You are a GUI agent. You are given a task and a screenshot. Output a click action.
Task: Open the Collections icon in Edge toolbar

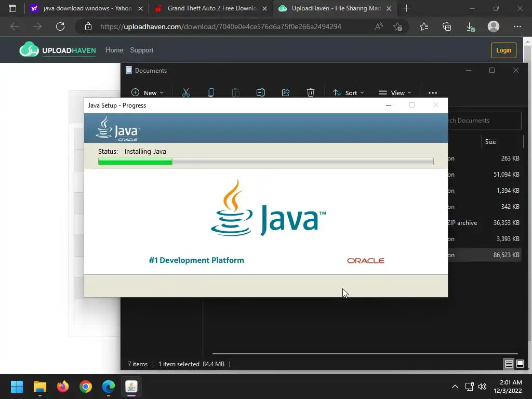(x=447, y=26)
